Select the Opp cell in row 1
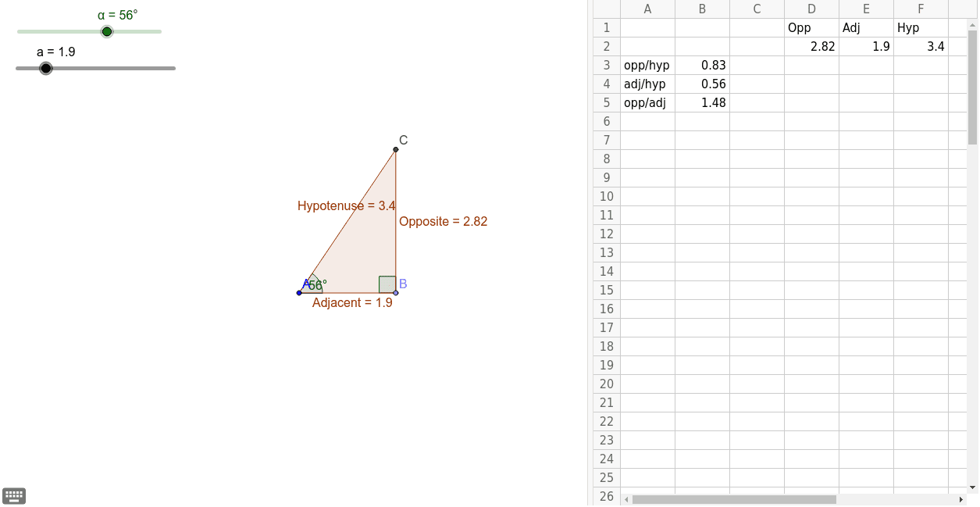Viewport: 980px width, 507px height. click(812, 28)
